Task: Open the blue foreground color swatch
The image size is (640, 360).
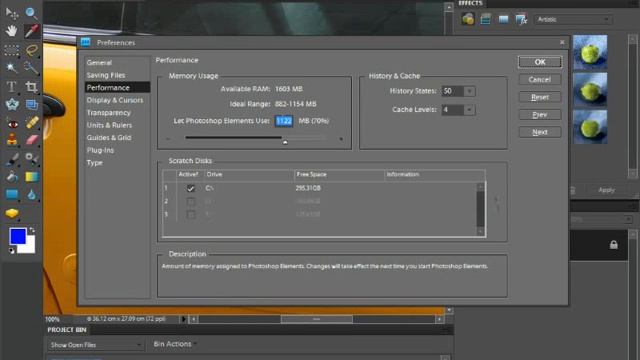Action: click(18, 236)
